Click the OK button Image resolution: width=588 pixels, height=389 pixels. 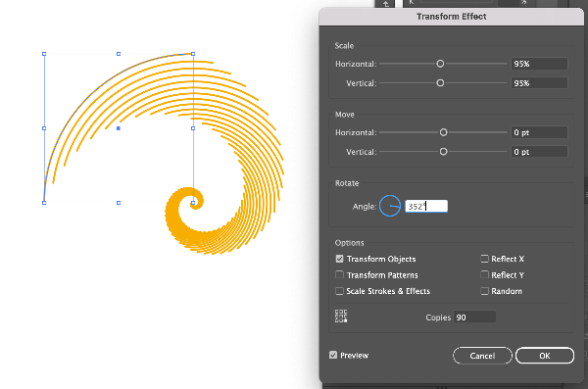pos(545,356)
